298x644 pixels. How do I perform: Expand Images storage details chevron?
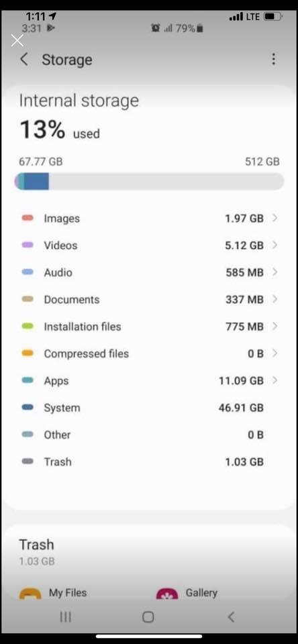pyautogui.click(x=275, y=218)
